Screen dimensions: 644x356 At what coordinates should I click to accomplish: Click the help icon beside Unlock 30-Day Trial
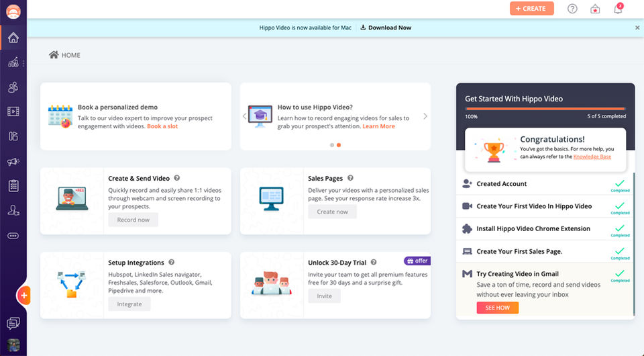374,262
